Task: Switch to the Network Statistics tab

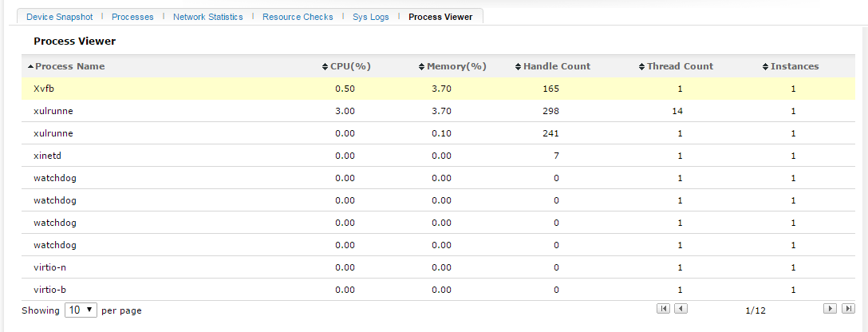Action: (207, 17)
